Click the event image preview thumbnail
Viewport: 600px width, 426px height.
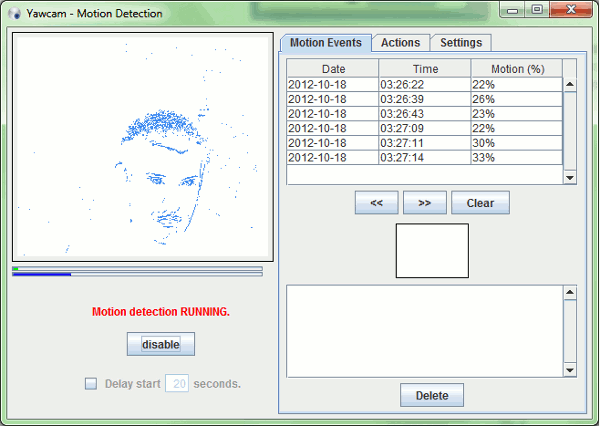432,250
